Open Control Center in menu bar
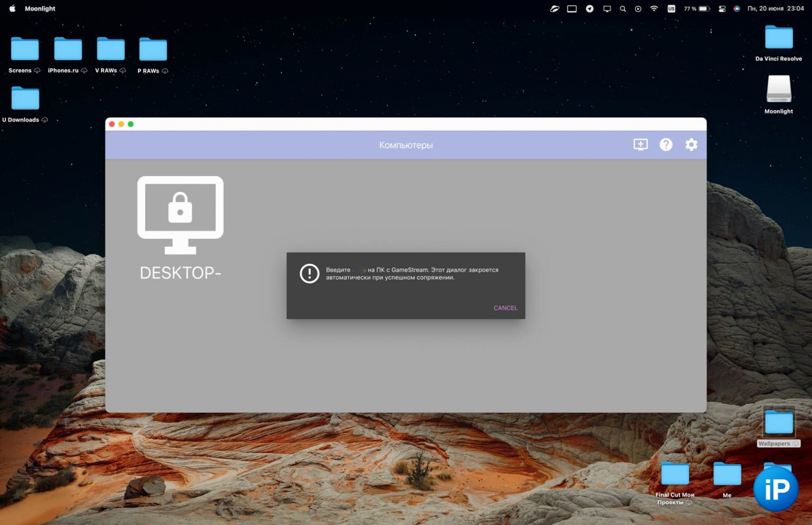 [x=722, y=9]
